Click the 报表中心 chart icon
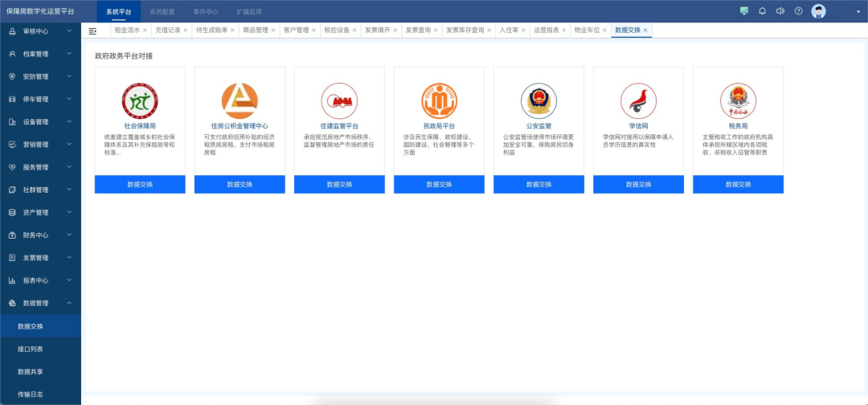 [12, 280]
